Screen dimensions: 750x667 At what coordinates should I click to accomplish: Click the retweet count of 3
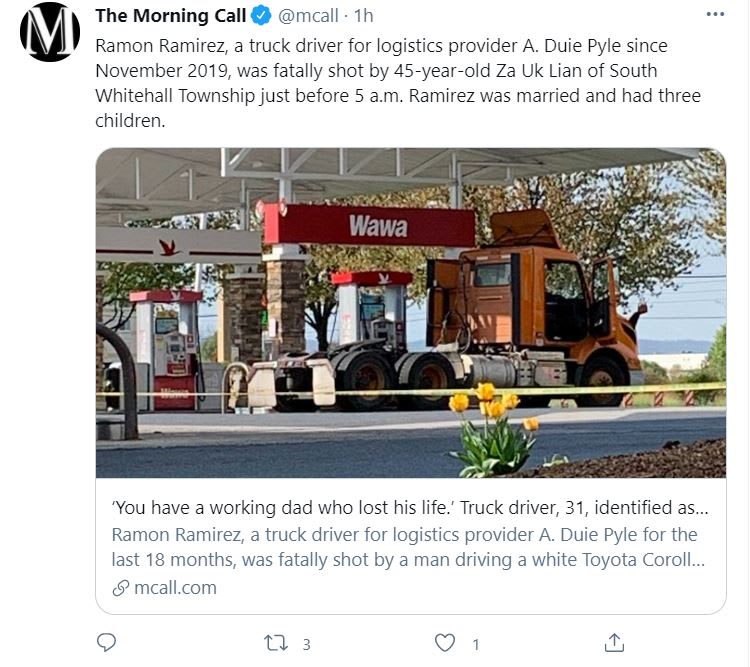306,643
